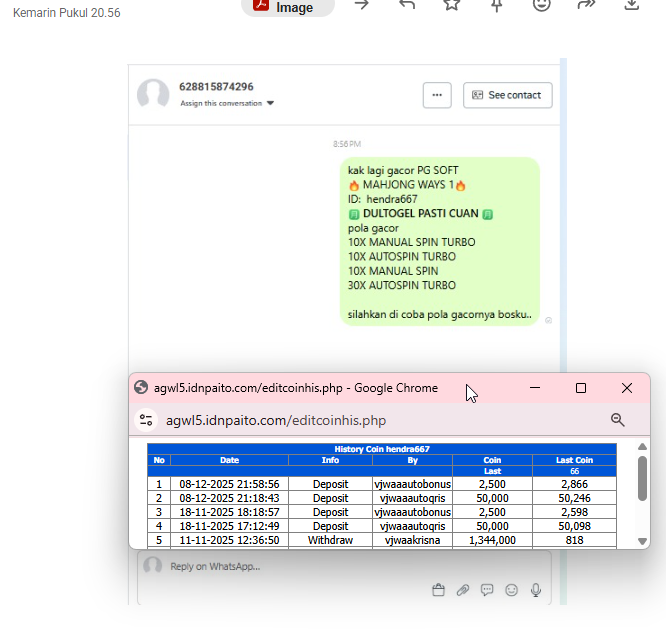
Task: Add an emoji reaction from top toolbar
Action: pyautogui.click(x=542, y=5)
